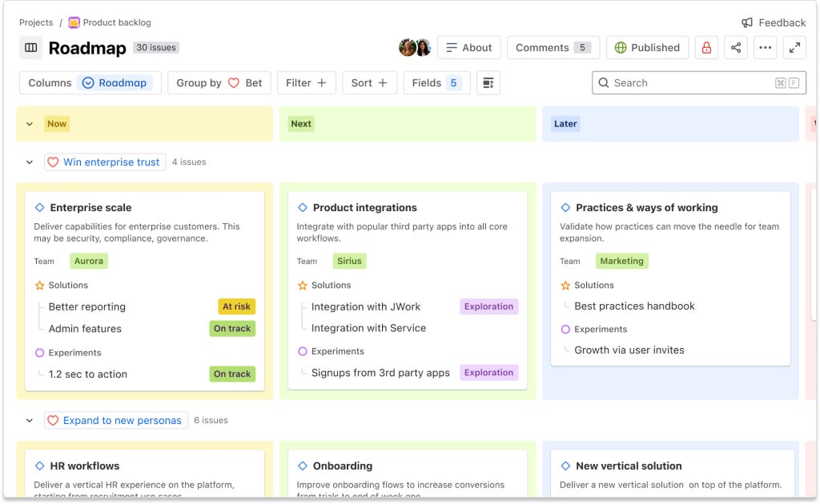Click the At risk status tag
This screenshot has height=504, width=820.
pos(236,306)
